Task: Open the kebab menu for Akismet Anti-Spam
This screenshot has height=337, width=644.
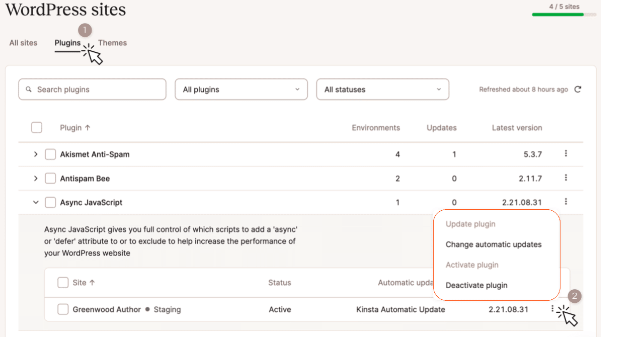Action: tap(566, 153)
